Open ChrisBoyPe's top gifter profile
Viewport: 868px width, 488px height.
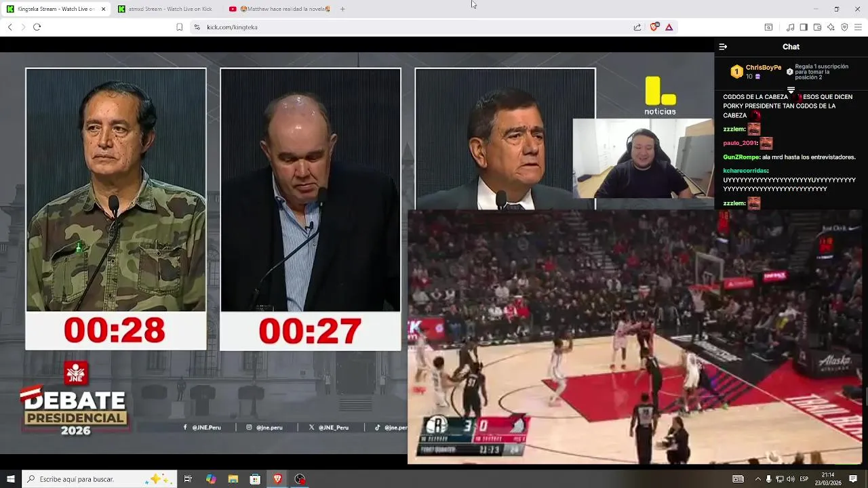tap(764, 68)
